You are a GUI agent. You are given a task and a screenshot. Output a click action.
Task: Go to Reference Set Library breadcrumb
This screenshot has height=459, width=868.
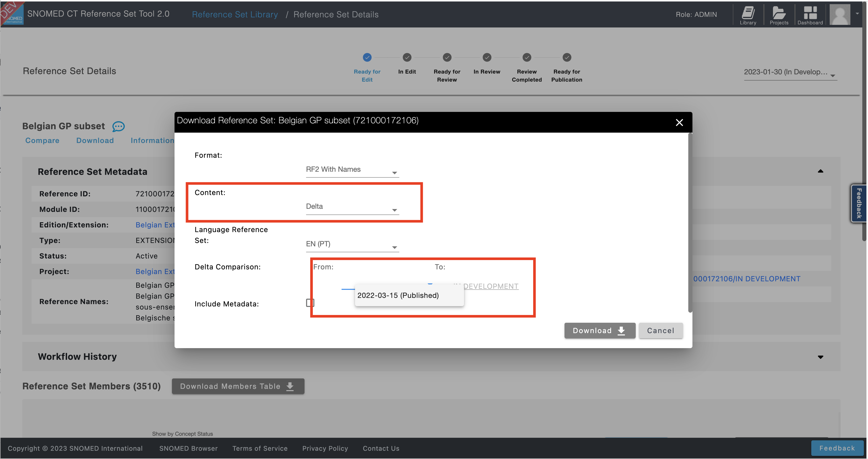235,15
